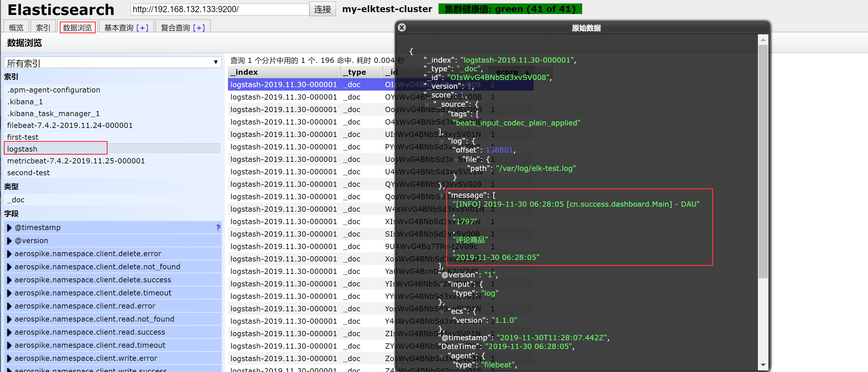Click the my-elktest-cluster name
868x372 pixels.
387,9
